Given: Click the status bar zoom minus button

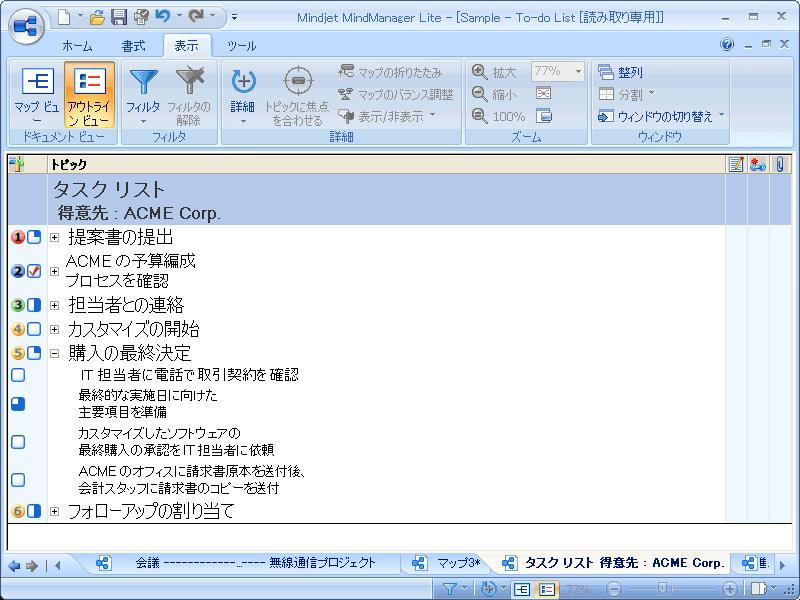Looking at the screenshot, I should (x=614, y=589).
